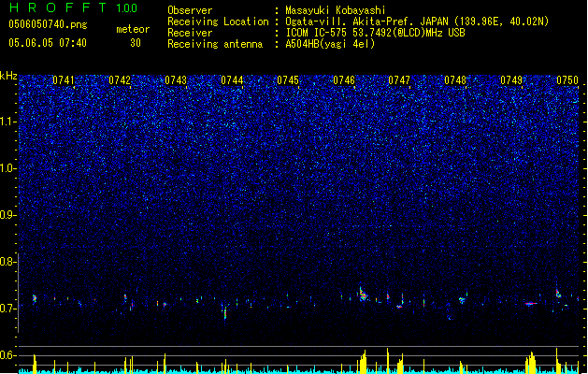Click the 0.9 kHz axis label
The height and width of the screenshot is (374, 588).
pyautogui.click(x=7, y=215)
